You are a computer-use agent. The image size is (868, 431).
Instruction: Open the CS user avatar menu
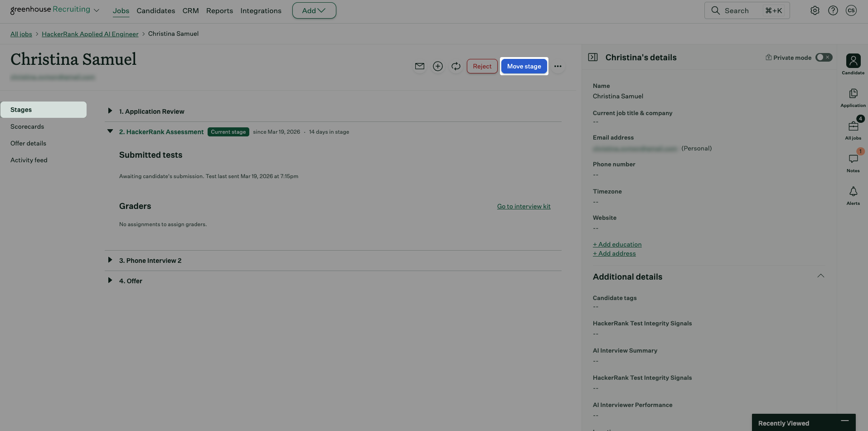pyautogui.click(x=851, y=10)
